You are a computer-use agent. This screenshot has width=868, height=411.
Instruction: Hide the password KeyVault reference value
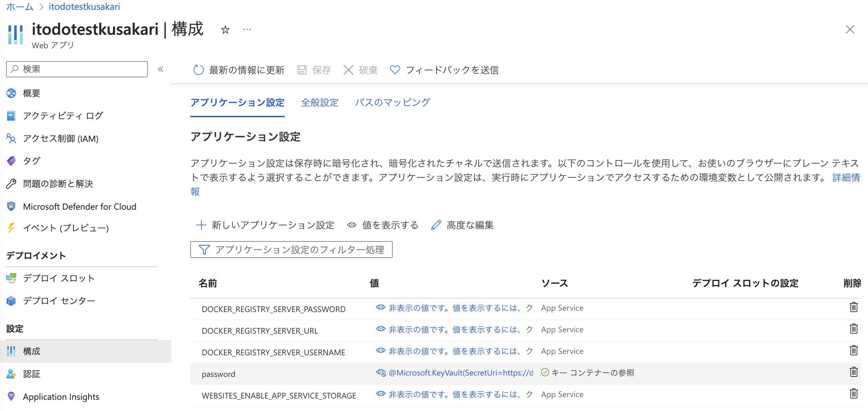click(x=381, y=373)
